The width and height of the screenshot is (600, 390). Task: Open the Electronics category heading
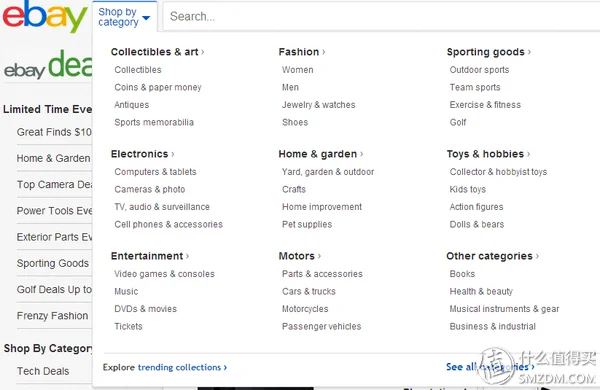[x=142, y=154]
